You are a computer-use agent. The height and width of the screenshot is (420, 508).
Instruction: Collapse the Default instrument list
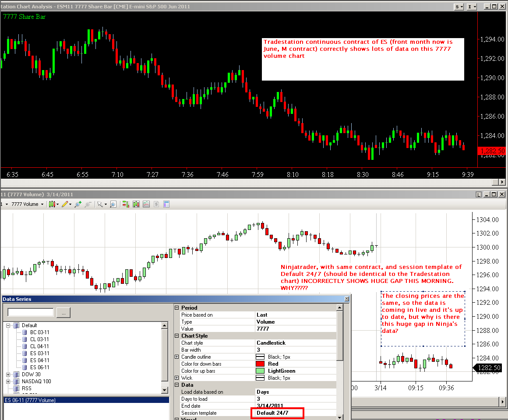[8, 325]
